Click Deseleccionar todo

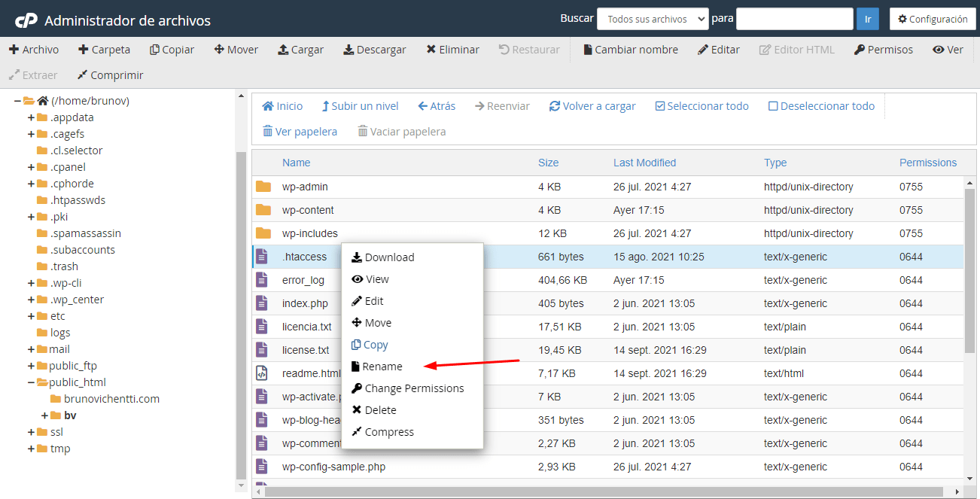tap(821, 106)
